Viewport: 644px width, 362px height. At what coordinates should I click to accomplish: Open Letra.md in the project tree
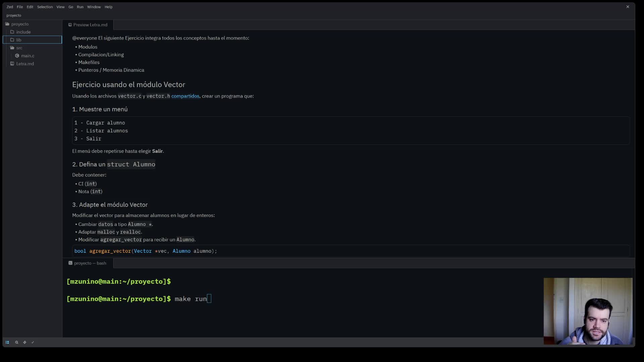click(32, 64)
